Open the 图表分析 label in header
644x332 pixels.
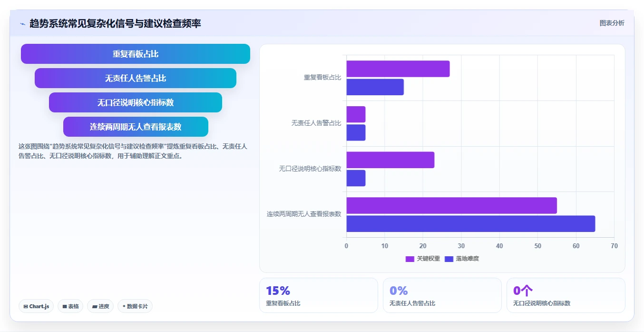[612, 23]
